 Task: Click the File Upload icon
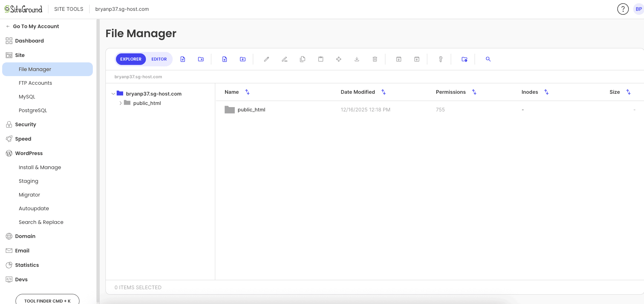pyautogui.click(x=225, y=59)
